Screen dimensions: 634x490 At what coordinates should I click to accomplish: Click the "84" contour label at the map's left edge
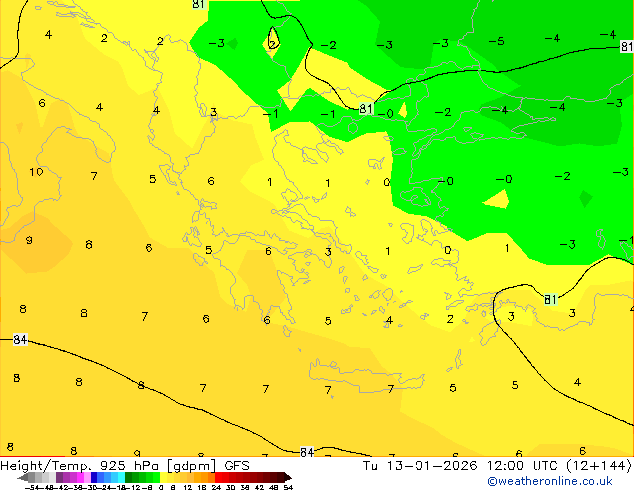coord(20,339)
